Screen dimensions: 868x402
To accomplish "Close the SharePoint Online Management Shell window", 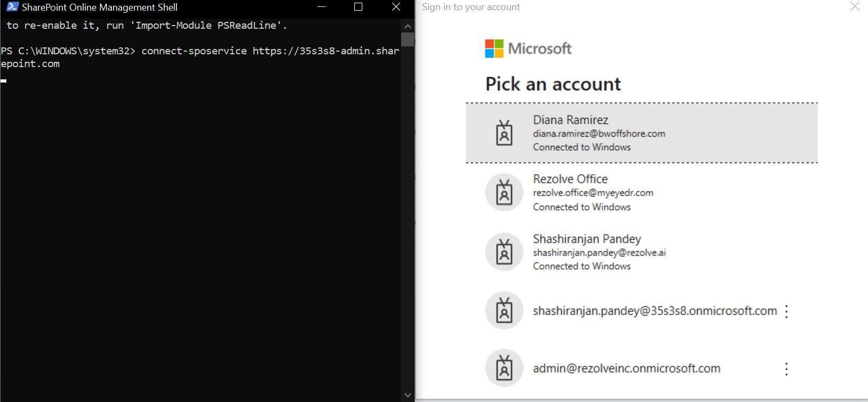I will (396, 7).
